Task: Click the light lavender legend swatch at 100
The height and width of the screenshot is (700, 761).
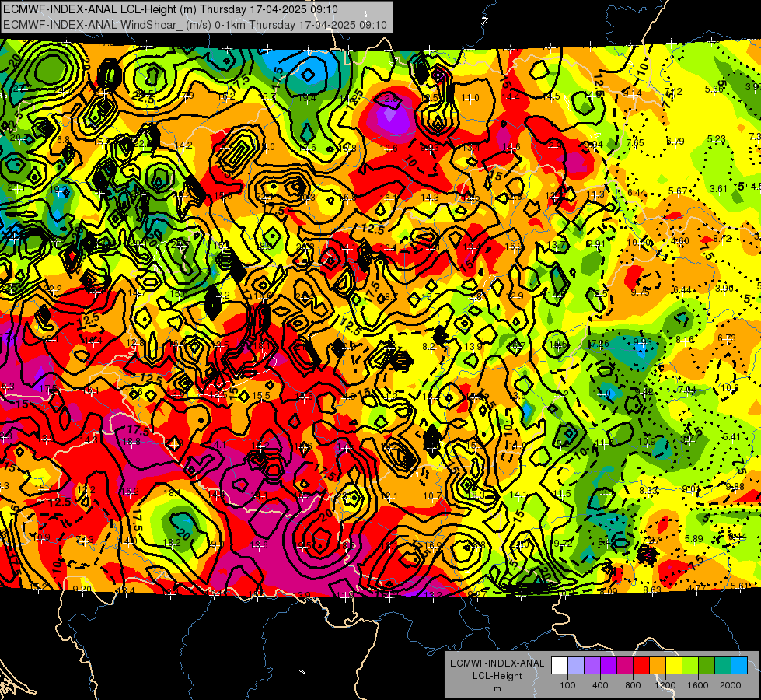Action: 575,665
